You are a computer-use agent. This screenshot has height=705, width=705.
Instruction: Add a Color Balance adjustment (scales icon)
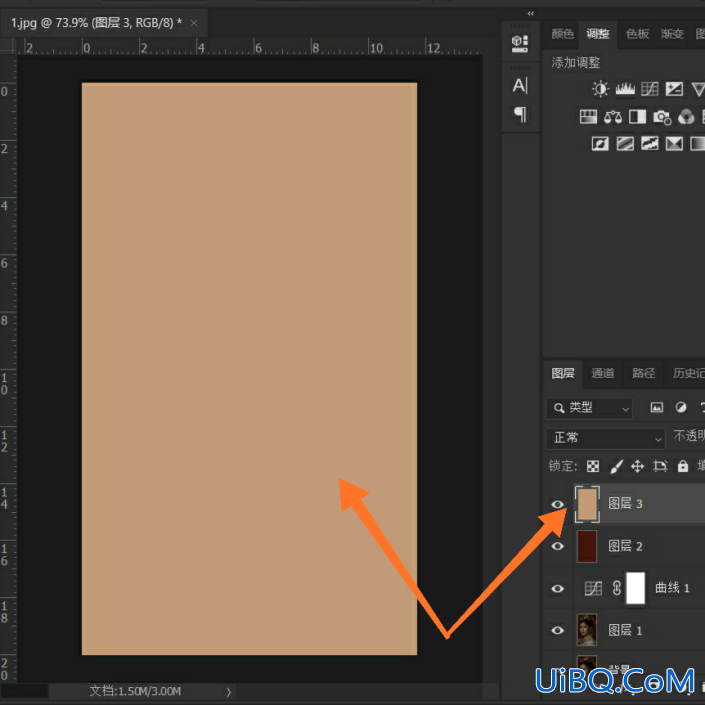pyautogui.click(x=613, y=117)
